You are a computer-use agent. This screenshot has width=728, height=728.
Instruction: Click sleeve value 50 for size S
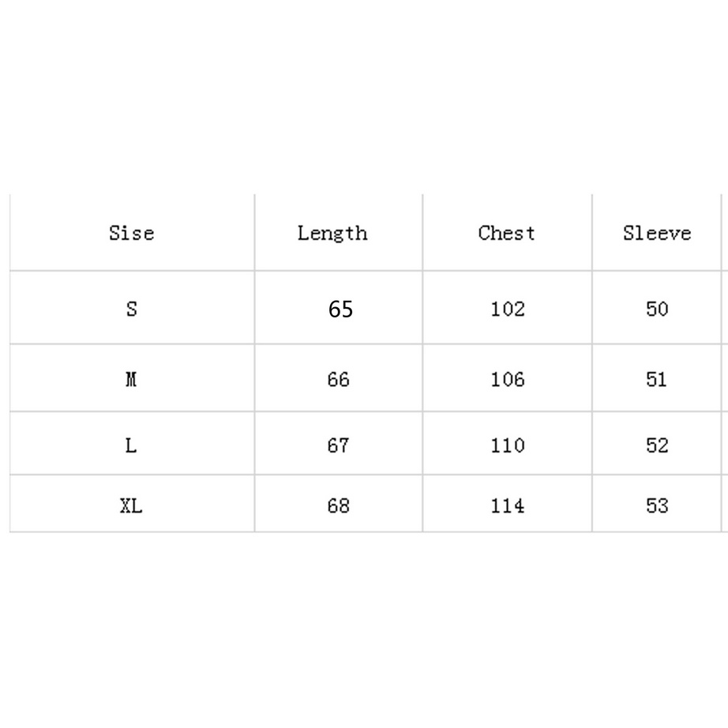(x=657, y=309)
